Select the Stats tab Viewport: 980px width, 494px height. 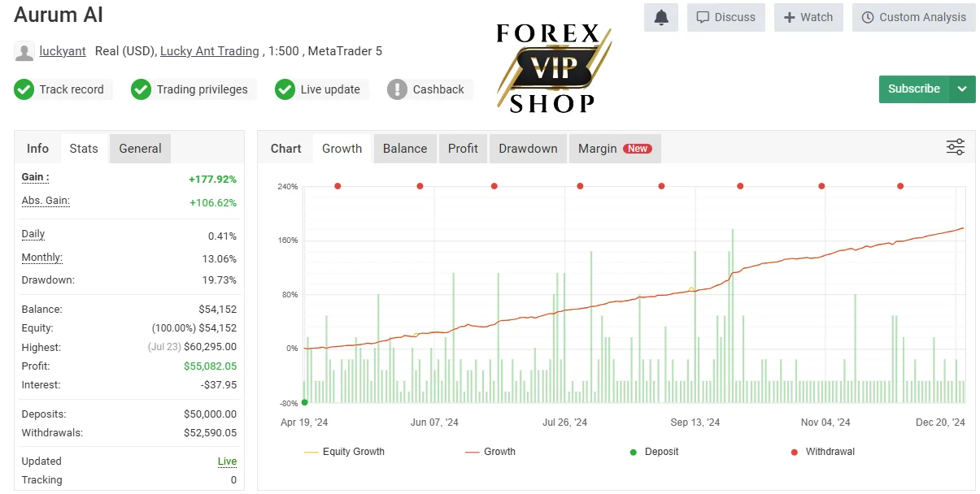(84, 149)
